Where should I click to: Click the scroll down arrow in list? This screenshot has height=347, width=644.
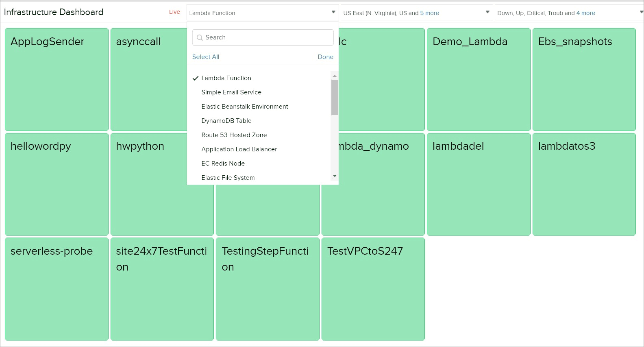[335, 176]
